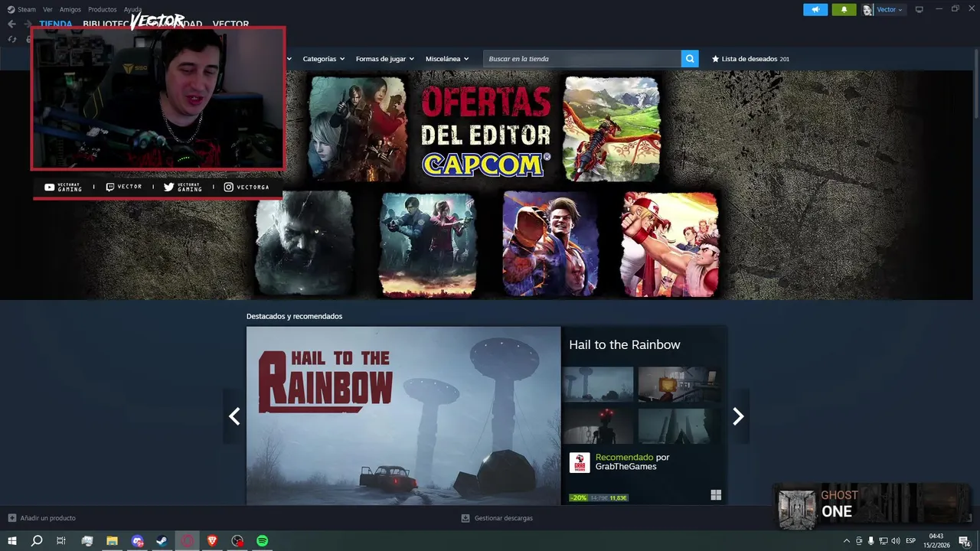Click the Resident Evil Village cover
Screen dimensions: 980x551
304,243
